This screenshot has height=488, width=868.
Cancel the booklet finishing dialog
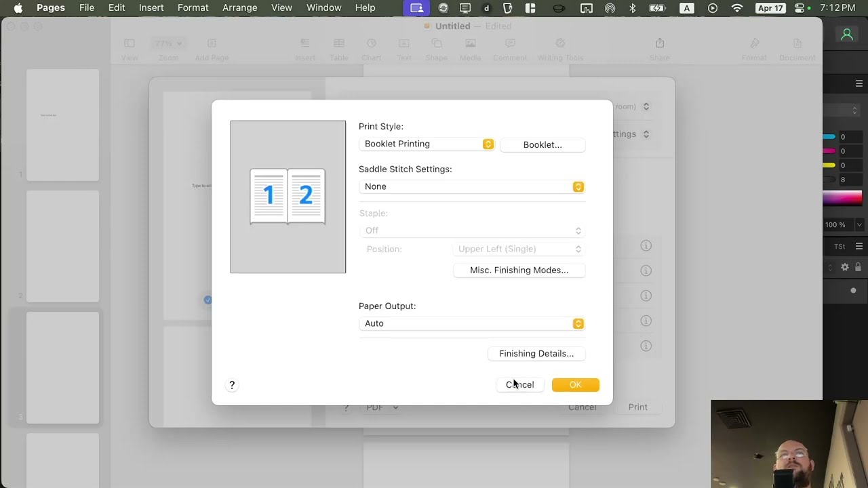tap(519, 384)
